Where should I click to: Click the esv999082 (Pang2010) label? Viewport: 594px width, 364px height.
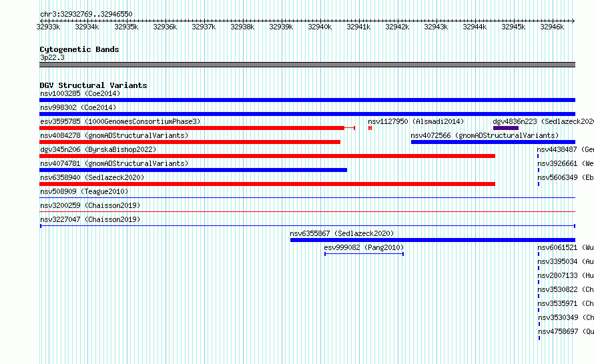pos(364,247)
